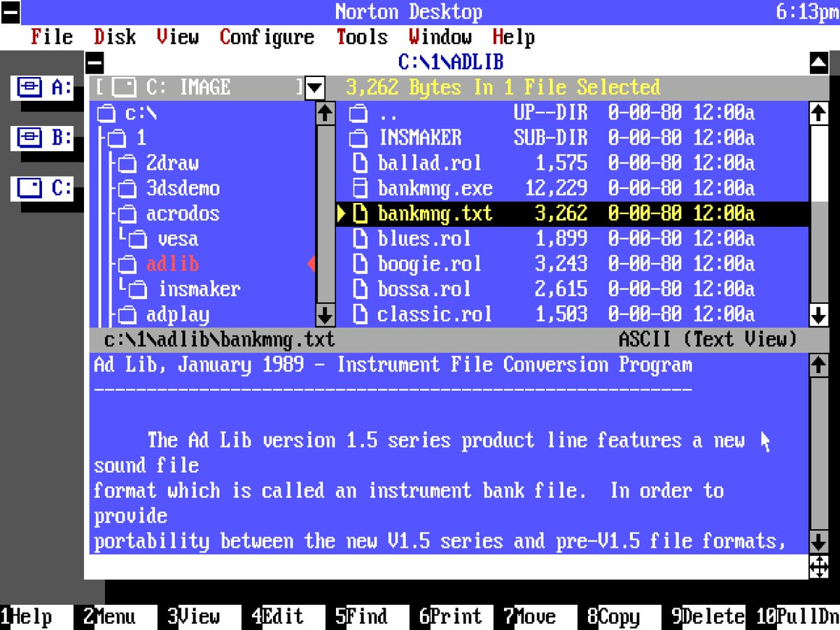840x630 pixels.
Task: Open the Norton Desktop control menu box
Action: point(10,12)
